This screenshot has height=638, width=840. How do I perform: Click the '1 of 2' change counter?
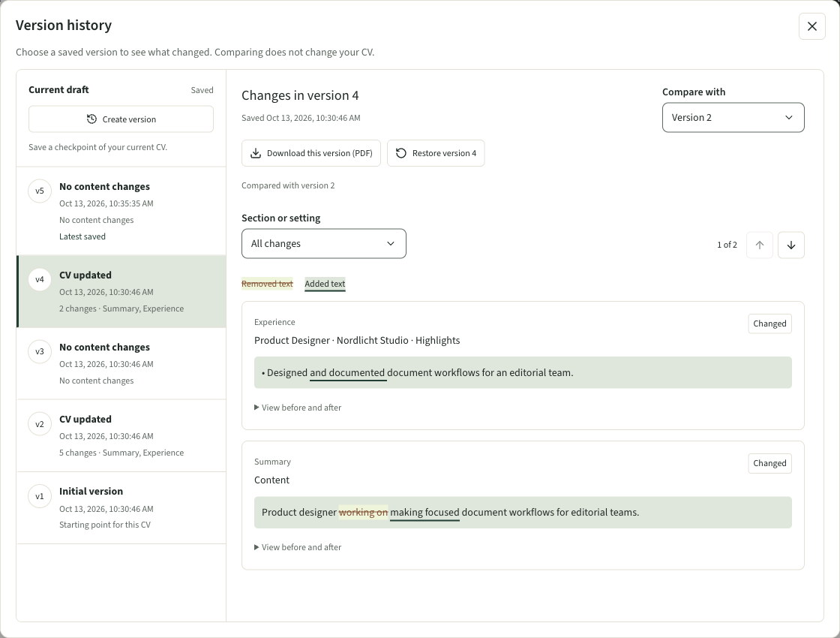point(727,245)
